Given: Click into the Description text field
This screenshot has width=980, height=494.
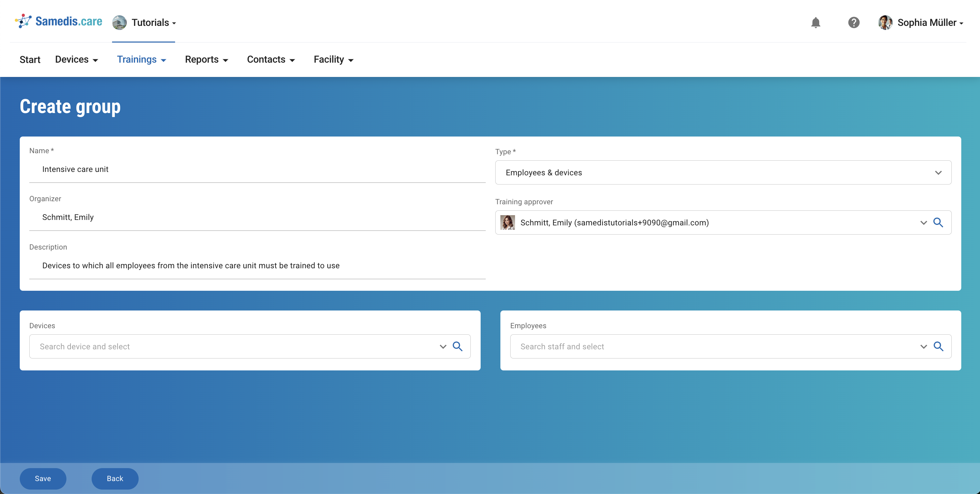Looking at the screenshot, I should (x=257, y=266).
